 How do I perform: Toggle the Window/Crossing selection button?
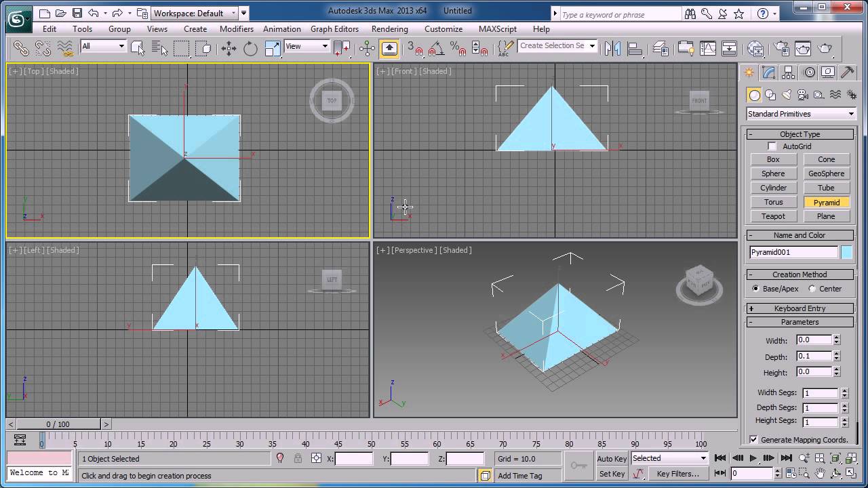pos(203,48)
